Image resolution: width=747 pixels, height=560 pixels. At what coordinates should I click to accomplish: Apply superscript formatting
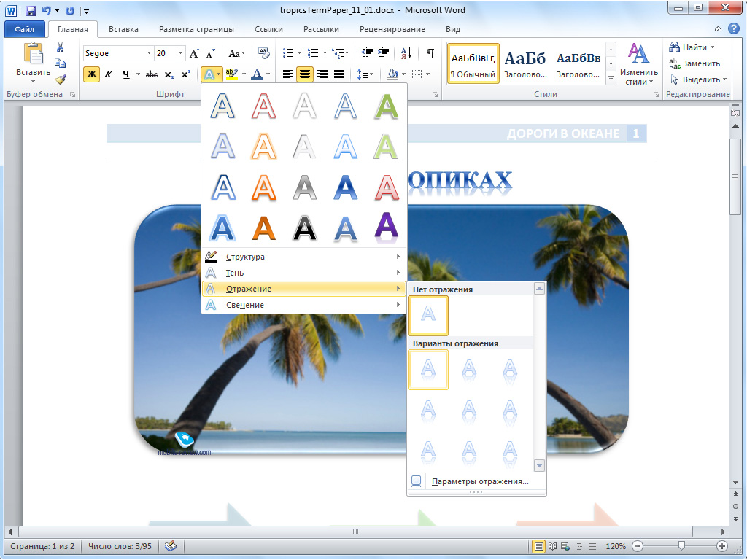click(186, 74)
